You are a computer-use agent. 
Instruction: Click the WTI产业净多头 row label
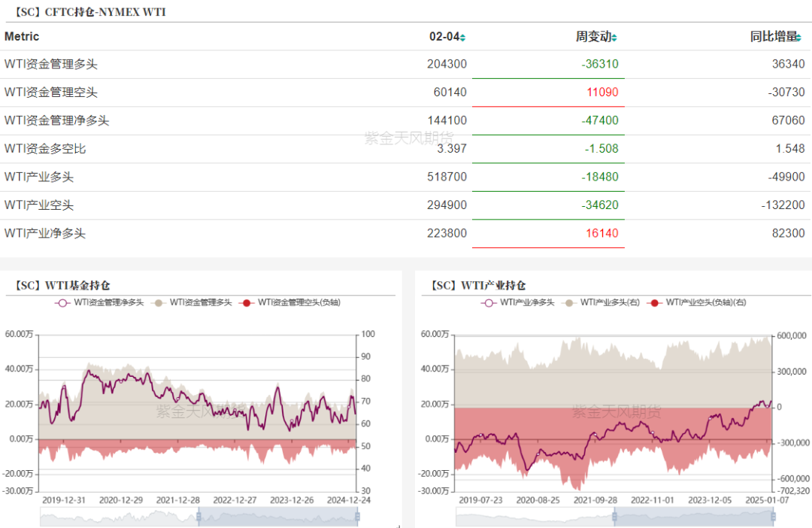click(45, 234)
